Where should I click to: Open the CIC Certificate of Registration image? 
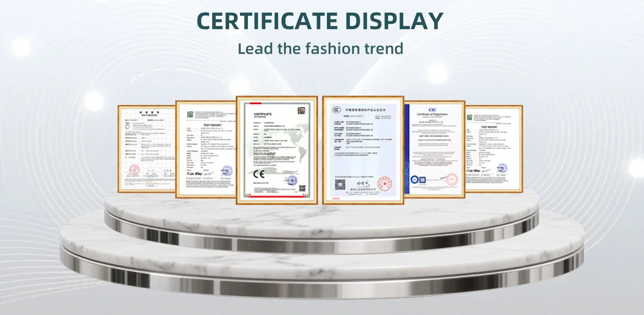point(435,149)
